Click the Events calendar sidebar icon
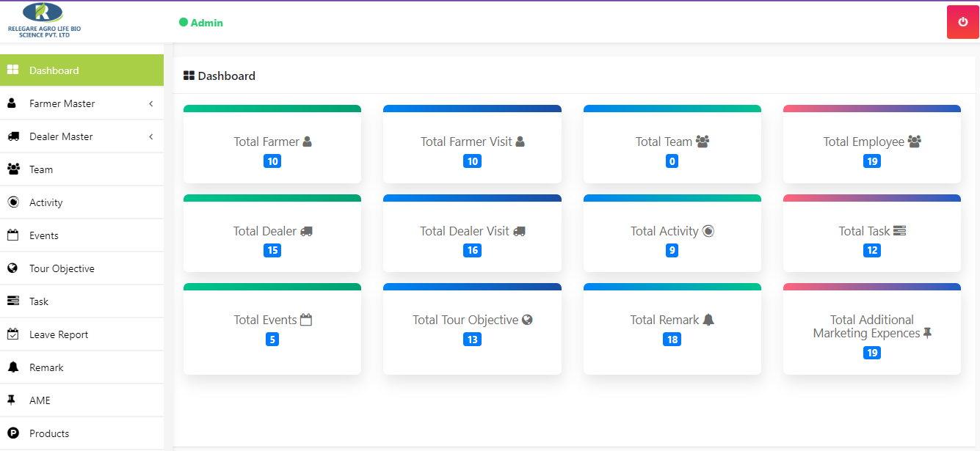Viewport: 980px width, 451px height. pyautogui.click(x=12, y=235)
